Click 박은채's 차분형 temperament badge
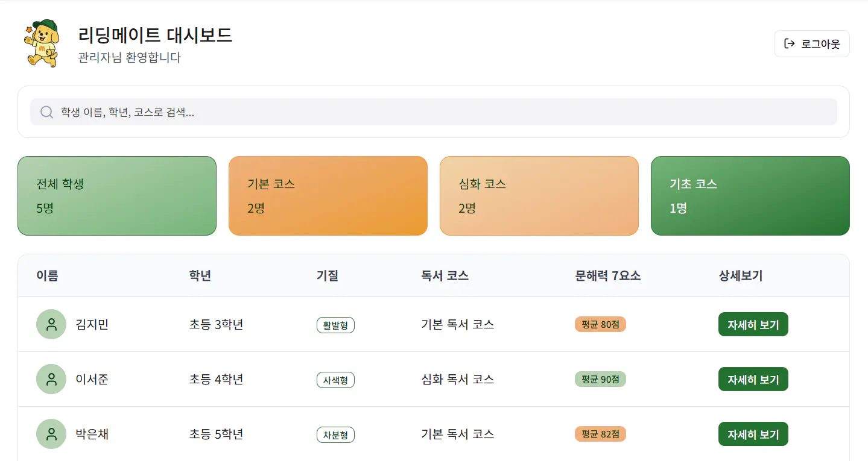The height and width of the screenshot is (461, 868). tap(335, 434)
